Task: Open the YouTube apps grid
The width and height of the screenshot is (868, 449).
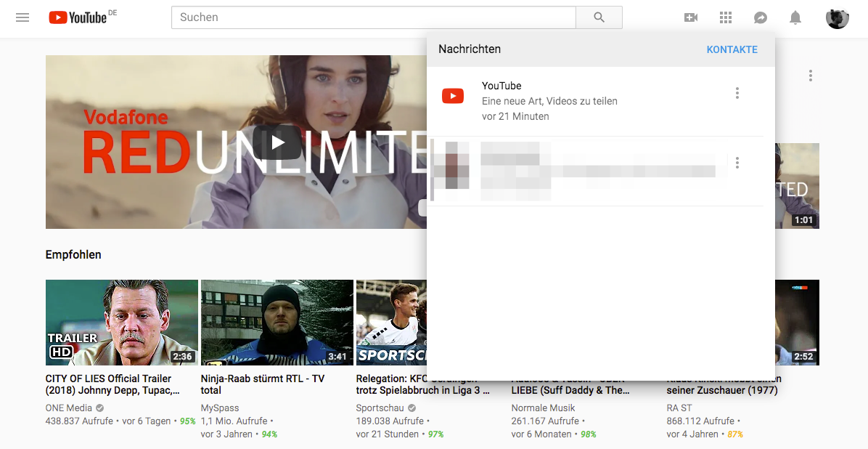Action: coord(726,17)
